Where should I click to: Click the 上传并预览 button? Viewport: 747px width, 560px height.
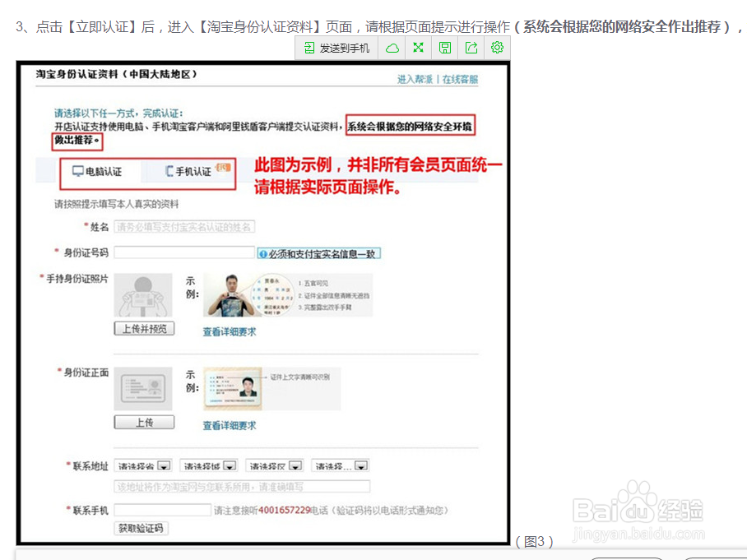[x=143, y=327]
